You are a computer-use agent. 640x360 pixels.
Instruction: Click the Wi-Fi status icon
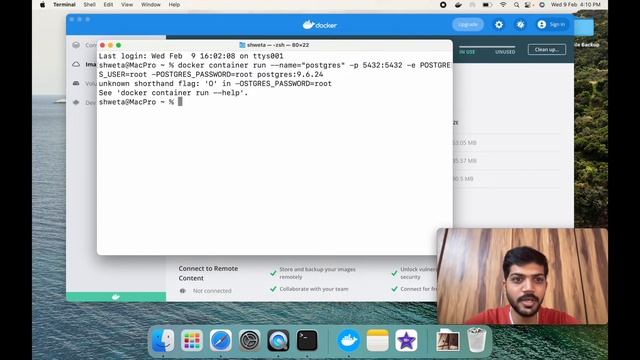(503, 5)
